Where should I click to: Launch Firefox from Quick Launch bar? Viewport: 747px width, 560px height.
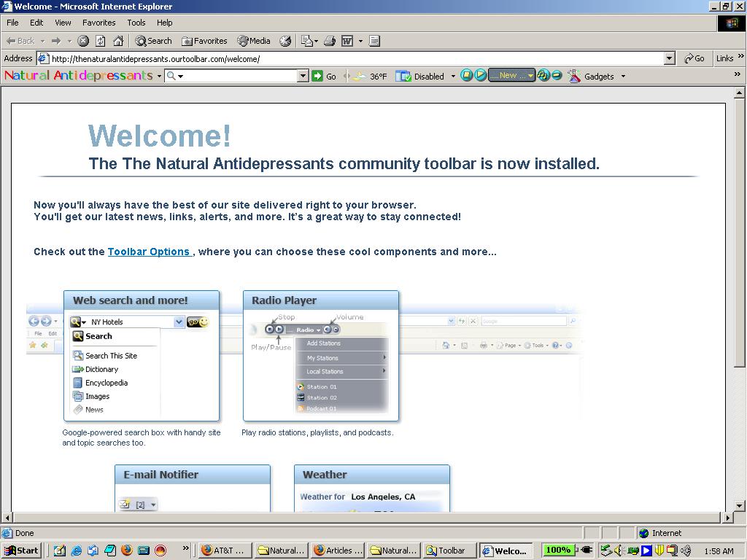pyautogui.click(x=127, y=551)
